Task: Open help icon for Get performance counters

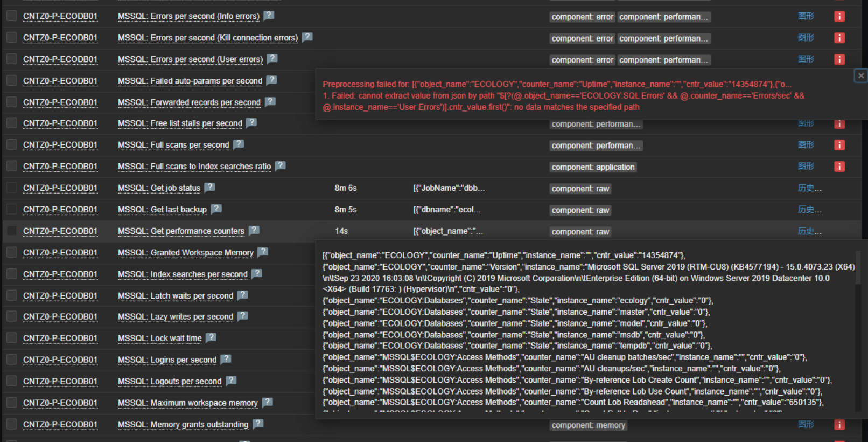Action: 254,230
